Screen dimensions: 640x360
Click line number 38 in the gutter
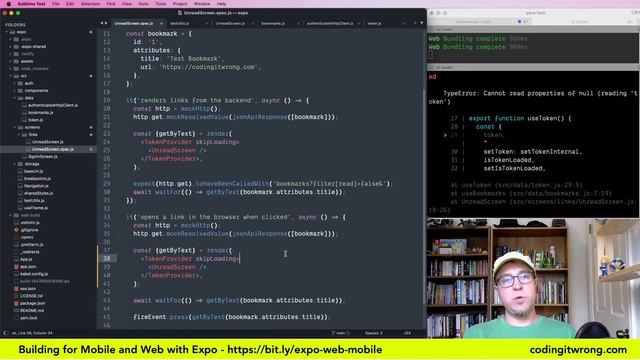[x=107, y=258]
